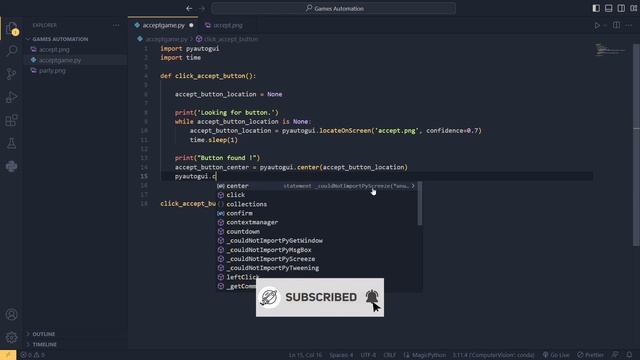This screenshot has height=360, width=640.
Task: Open the Accounts menu icon
Action: pyautogui.click(x=11, y=314)
